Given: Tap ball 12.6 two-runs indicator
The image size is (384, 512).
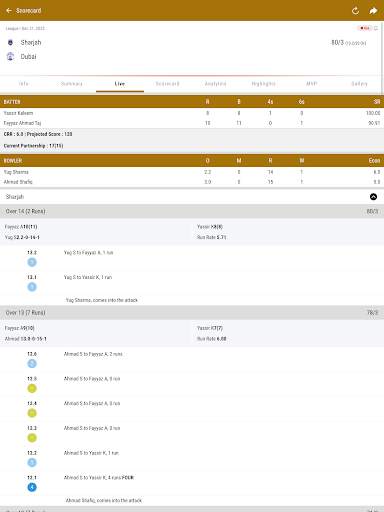Looking at the screenshot, I should pyautogui.click(x=32, y=364).
